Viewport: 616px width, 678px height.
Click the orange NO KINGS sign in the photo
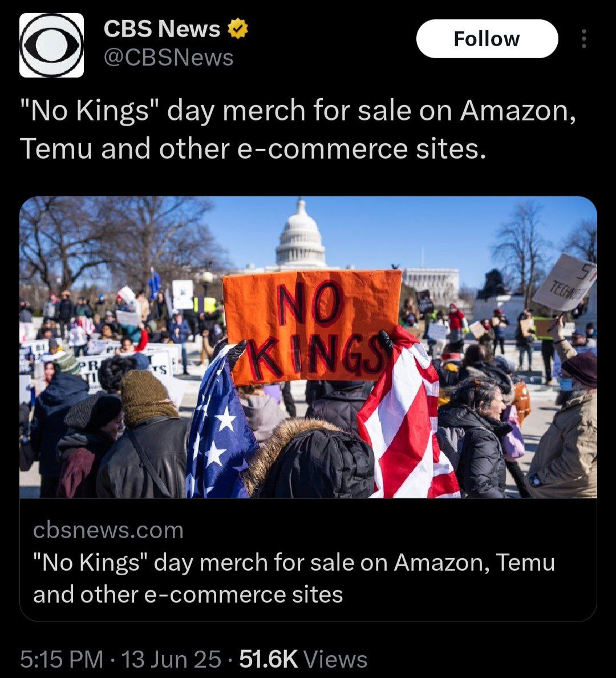coord(312,327)
